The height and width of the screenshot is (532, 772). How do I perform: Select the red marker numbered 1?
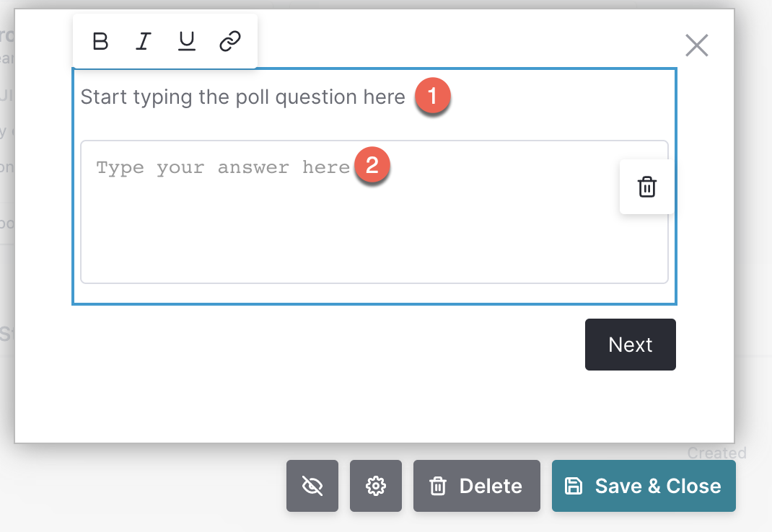point(432,95)
